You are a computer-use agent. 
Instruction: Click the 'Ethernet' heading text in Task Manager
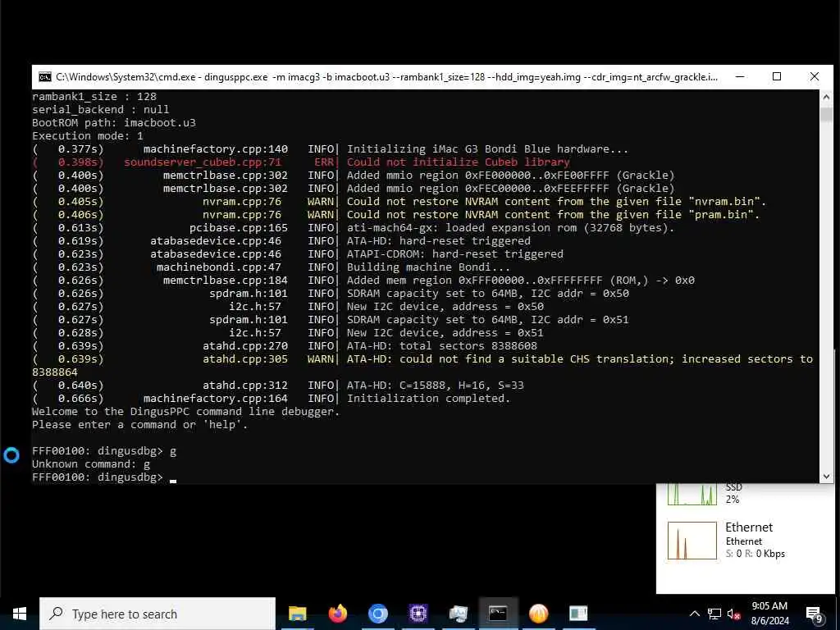[x=749, y=527]
